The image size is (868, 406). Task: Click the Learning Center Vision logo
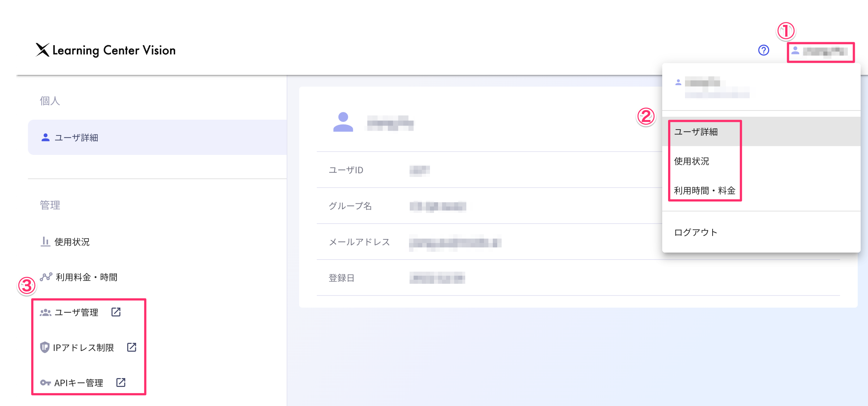pyautogui.click(x=106, y=50)
